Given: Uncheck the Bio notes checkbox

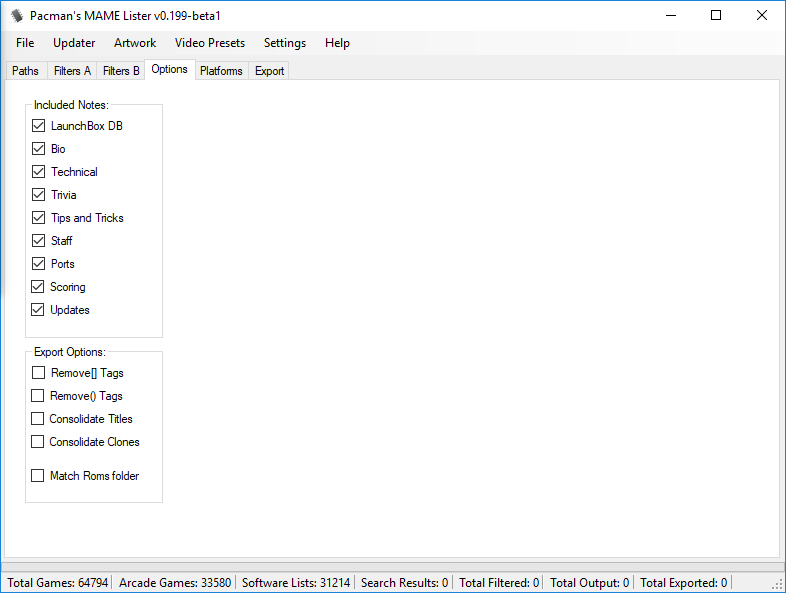Looking at the screenshot, I should point(39,149).
